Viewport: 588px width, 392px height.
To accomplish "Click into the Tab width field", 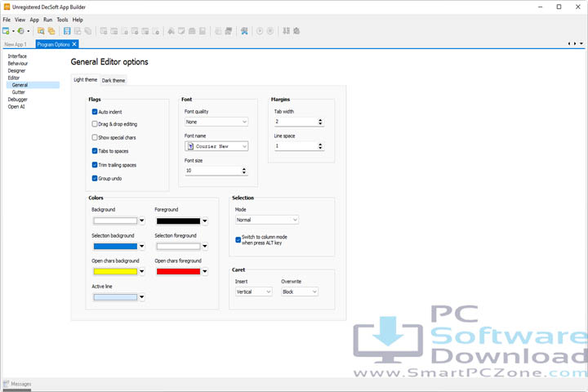I will click(296, 122).
